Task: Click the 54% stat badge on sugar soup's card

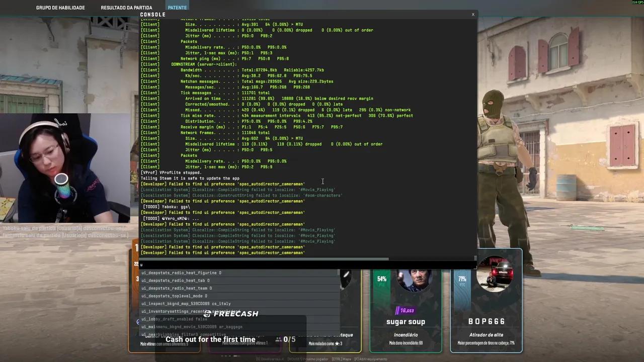Action: pyautogui.click(x=382, y=280)
